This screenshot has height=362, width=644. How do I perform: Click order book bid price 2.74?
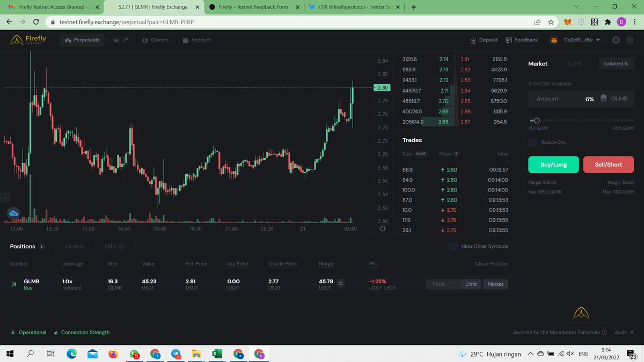pyautogui.click(x=443, y=59)
